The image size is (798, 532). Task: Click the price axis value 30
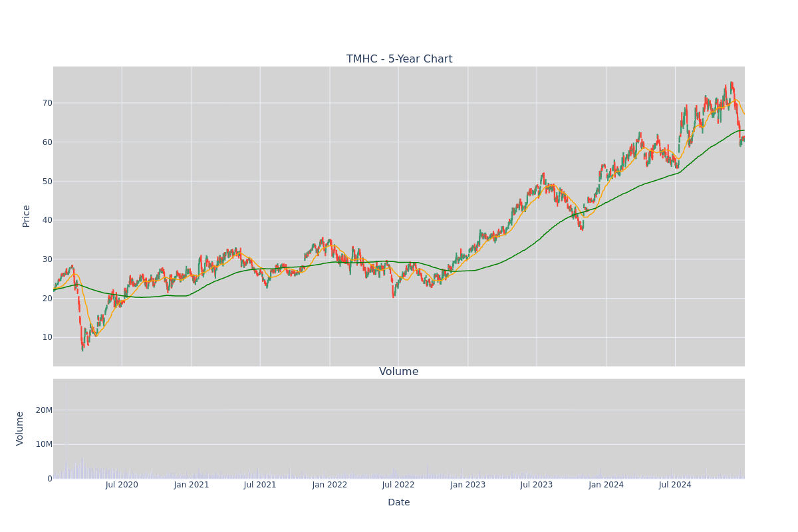[47, 259]
